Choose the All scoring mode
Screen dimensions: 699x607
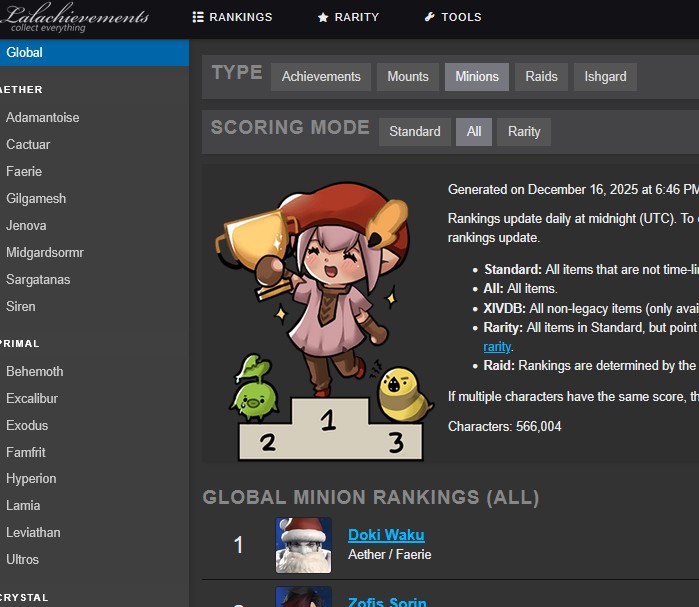(x=474, y=132)
